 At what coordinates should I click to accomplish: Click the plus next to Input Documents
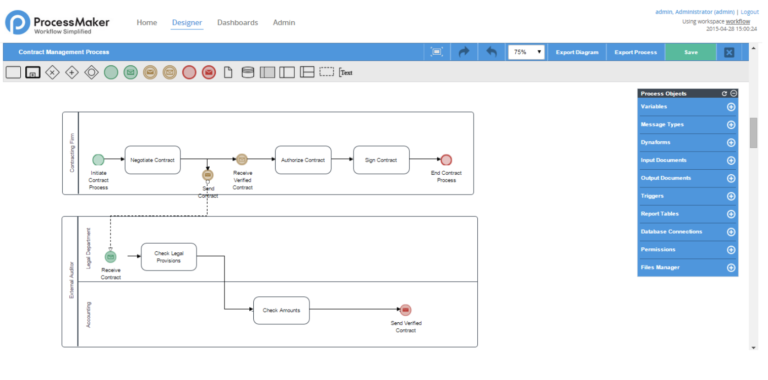pos(731,161)
